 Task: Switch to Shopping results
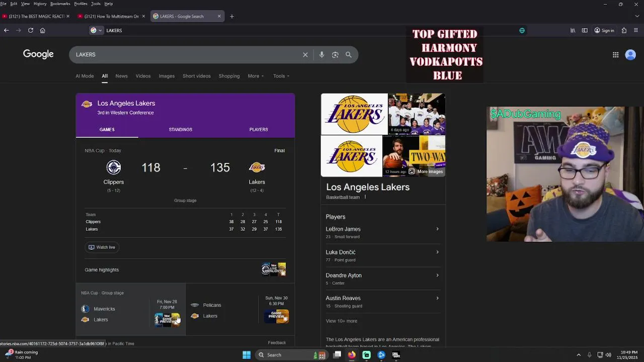[x=229, y=76]
